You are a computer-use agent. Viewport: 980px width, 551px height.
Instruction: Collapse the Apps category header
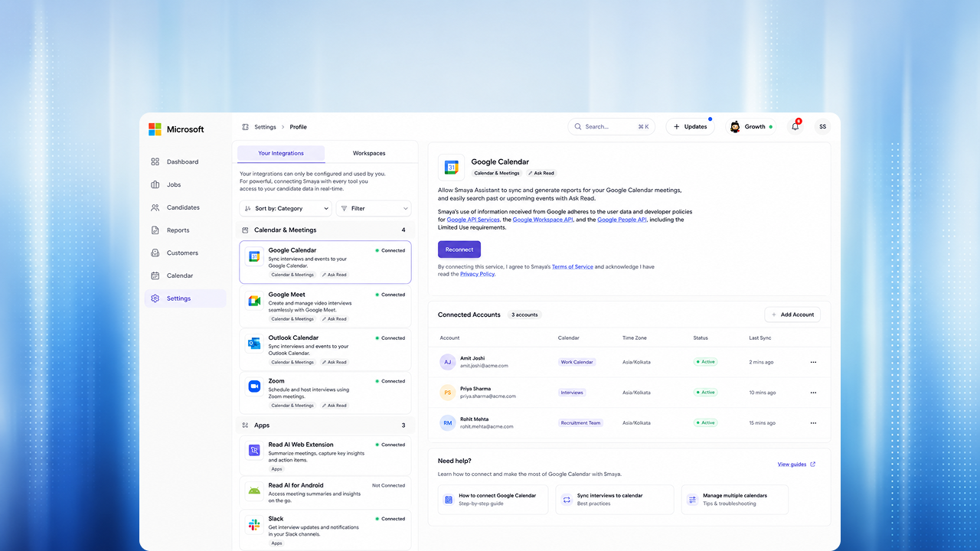325,425
